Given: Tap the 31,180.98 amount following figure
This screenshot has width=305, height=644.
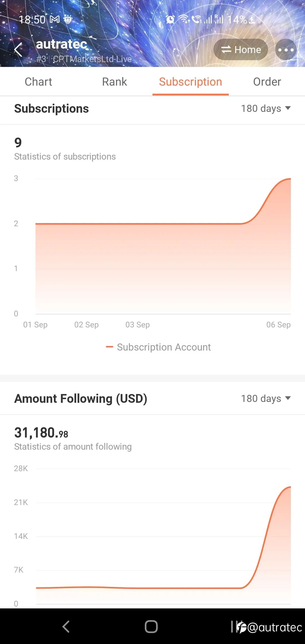Looking at the screenshot, I should (x=41, y=433).
